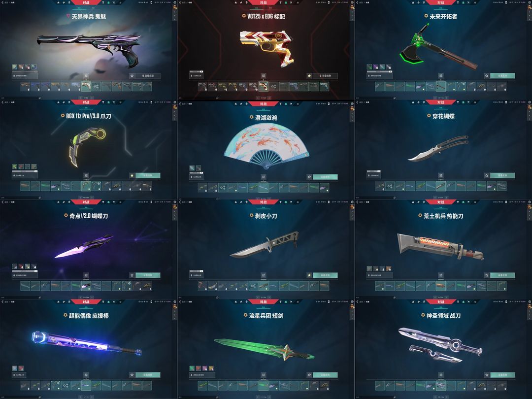
Task: Pick first green variant swatch for 流星兵团 短剑
Action: pyautogui.click(x=192, y=368)
